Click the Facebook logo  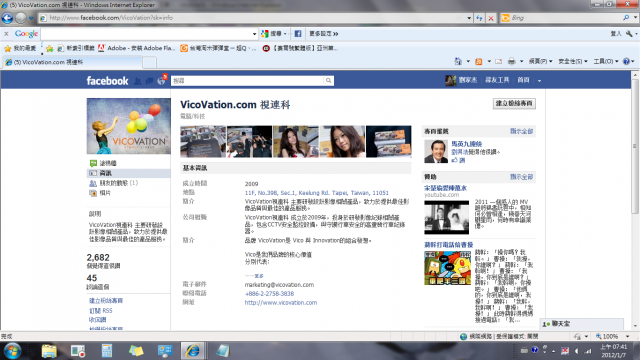(x=107, y=81)
